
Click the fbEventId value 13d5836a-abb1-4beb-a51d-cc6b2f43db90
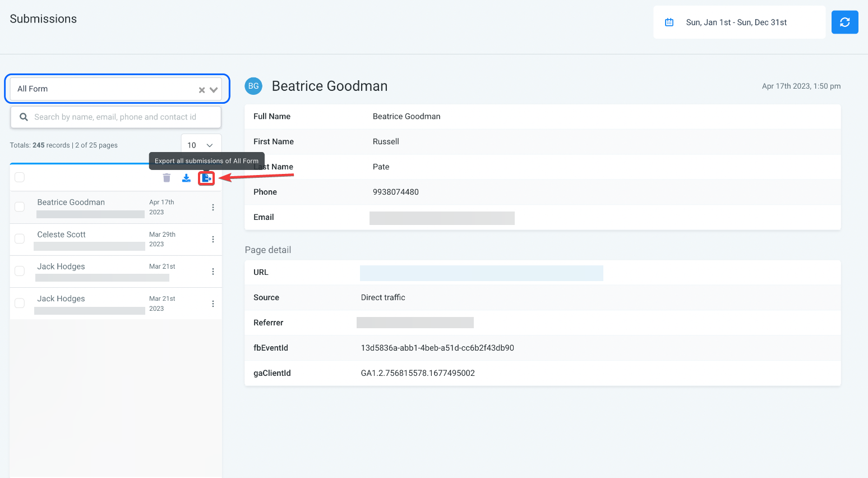point(437,348)
